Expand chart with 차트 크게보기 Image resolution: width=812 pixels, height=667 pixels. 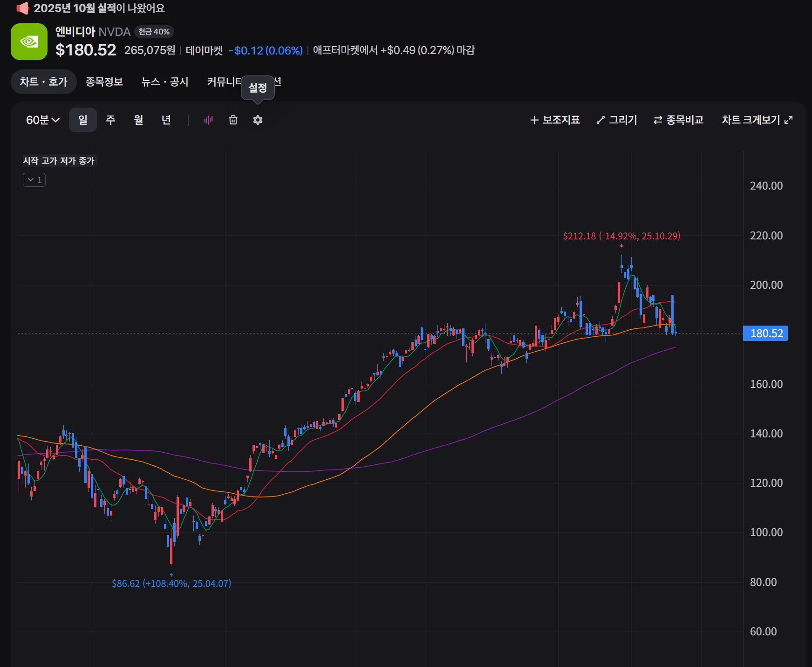[x=757, y=120]
